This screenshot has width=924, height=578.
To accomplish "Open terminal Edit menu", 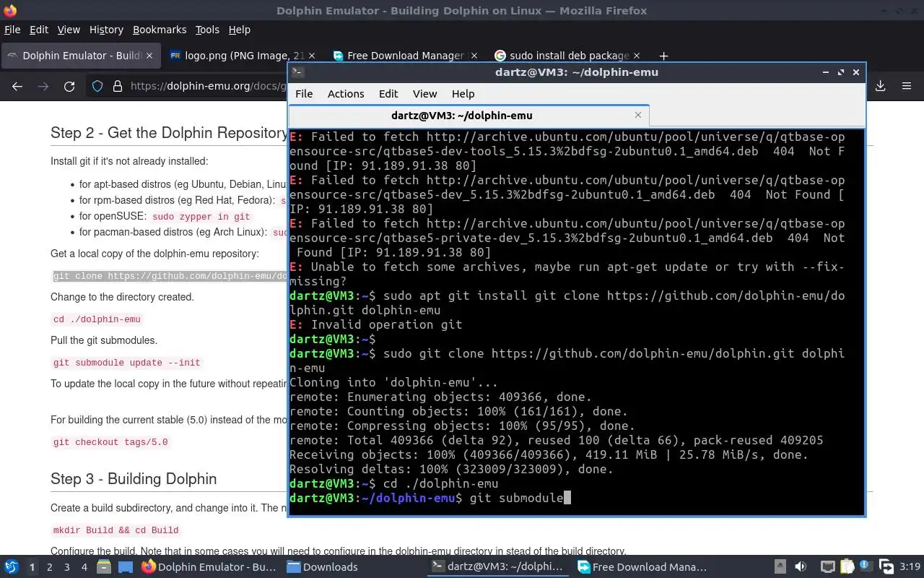I will point(388,94).
